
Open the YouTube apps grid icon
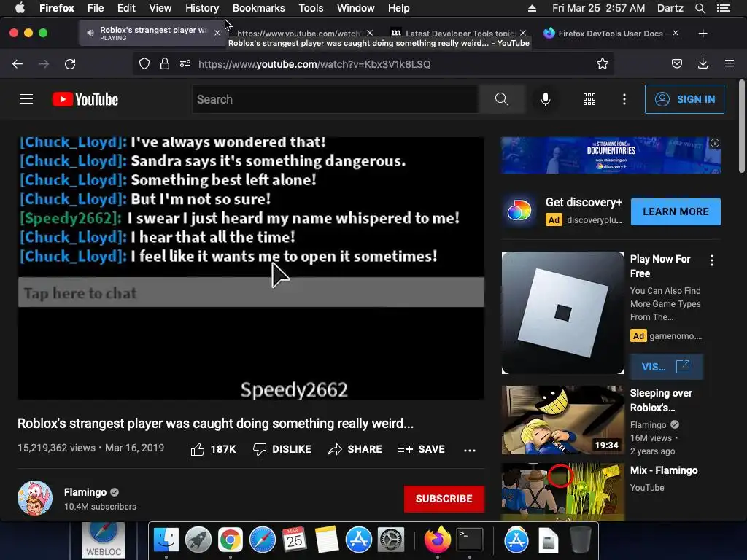pos(589,99)
